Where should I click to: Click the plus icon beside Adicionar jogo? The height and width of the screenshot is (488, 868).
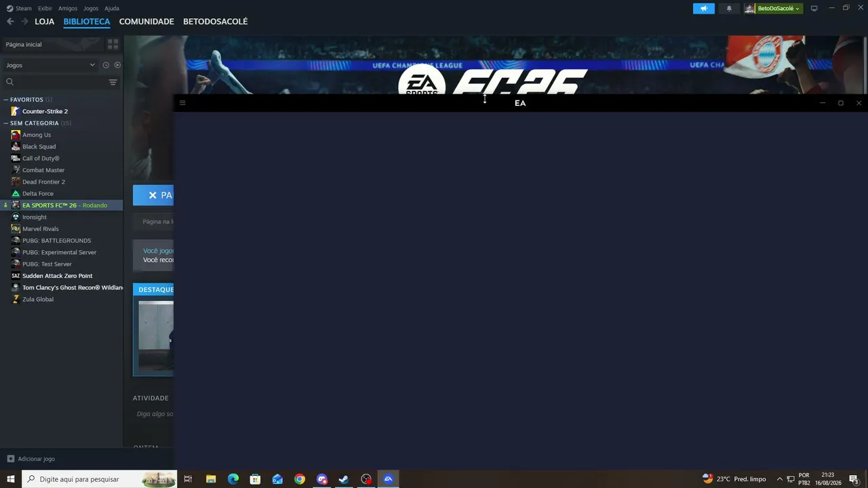(x=10, y=459)
